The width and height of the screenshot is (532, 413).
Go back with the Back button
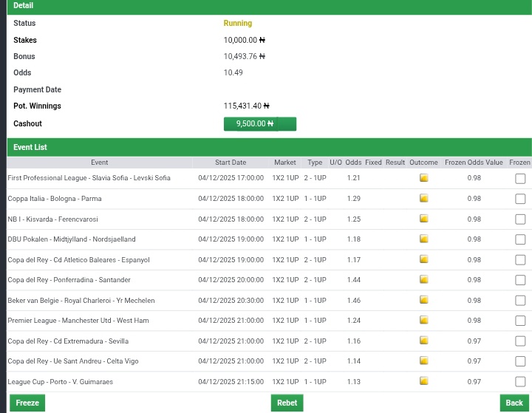(514, 403)
